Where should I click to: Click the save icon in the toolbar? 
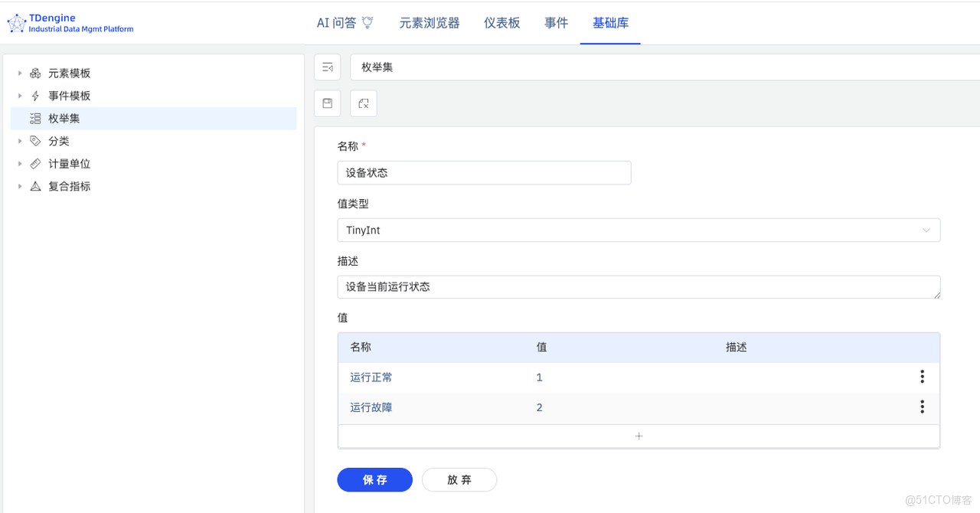click(x=327, y=103)
